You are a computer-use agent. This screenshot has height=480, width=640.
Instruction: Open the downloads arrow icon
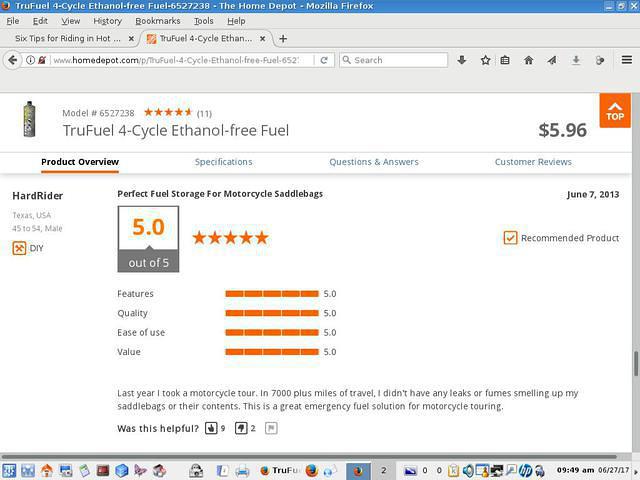(576, 60)
